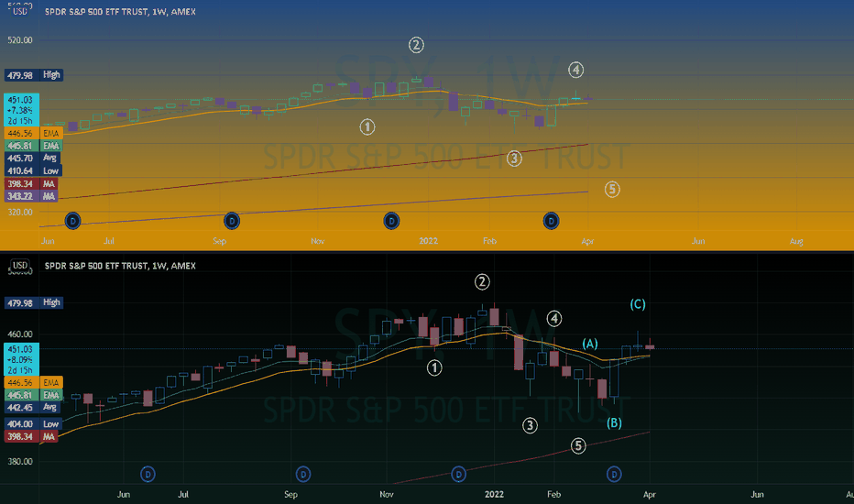Select wave label 5 in upper chart
Screen dimensions: 854x504
pos(612,190)
